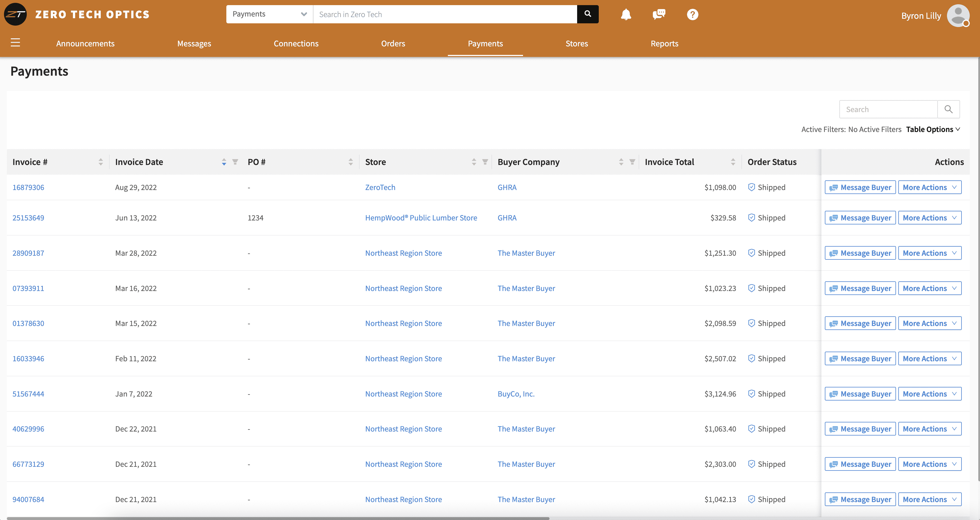
Task: Select the Payments tab
Action: (485, 43)
